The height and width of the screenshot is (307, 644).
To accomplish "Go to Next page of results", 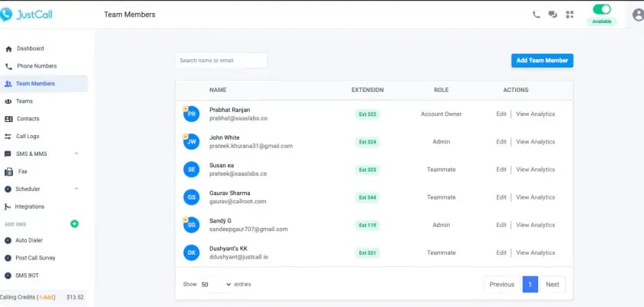I will click(x=552, y=284).
